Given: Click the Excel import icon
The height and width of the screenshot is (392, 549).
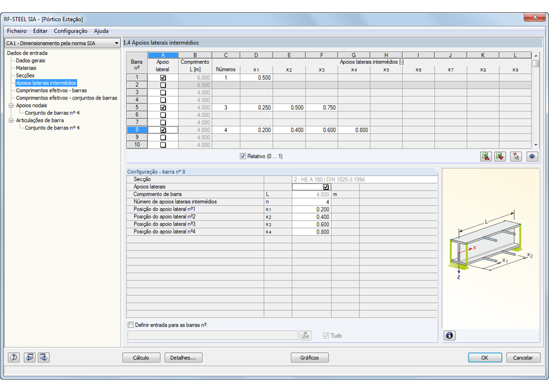Looking at the screenshot, I should tap(500, 157).
